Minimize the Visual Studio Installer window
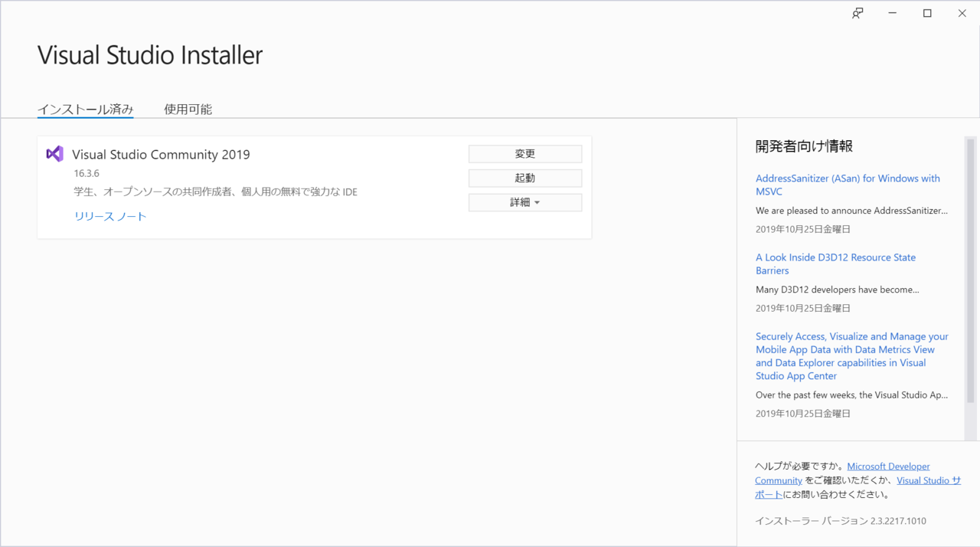The image size is (980, 547). tap(892, 13)
